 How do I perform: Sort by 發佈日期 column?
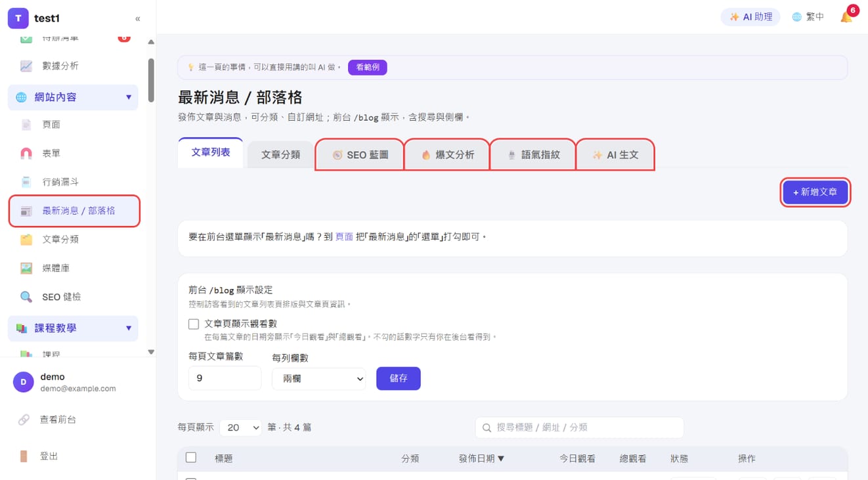481,458
